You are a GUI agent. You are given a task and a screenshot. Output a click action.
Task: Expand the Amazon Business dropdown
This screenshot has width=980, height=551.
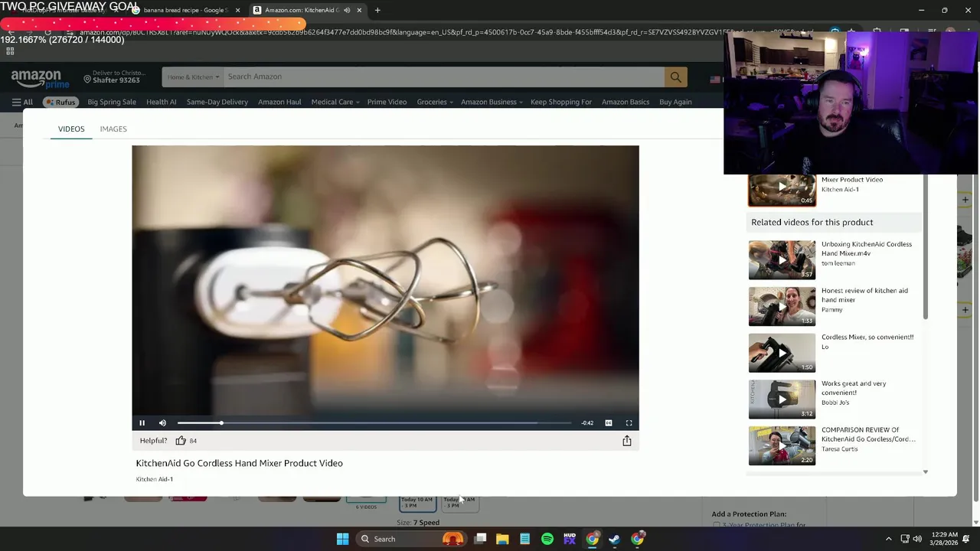coord(492,102)
